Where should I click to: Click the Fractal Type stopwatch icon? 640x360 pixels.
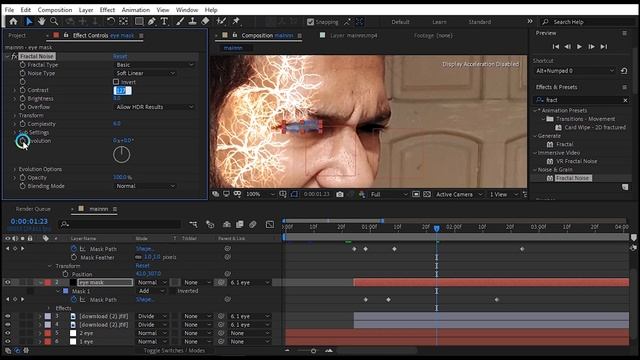click(22, 64)
